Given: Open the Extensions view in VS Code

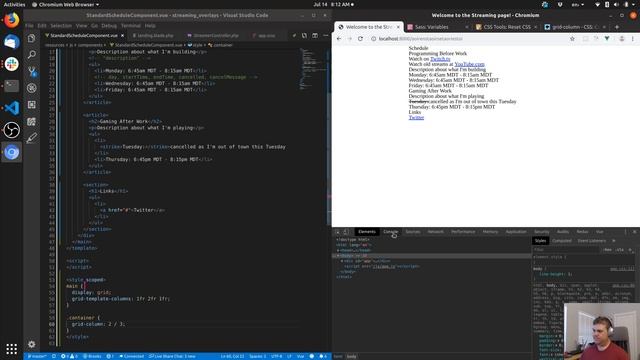Looking at the screenshot, I should 31,105.
